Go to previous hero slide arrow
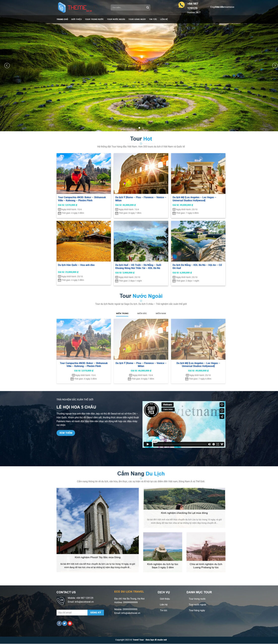Screen dimensions: 278x644 pos(7,65)
